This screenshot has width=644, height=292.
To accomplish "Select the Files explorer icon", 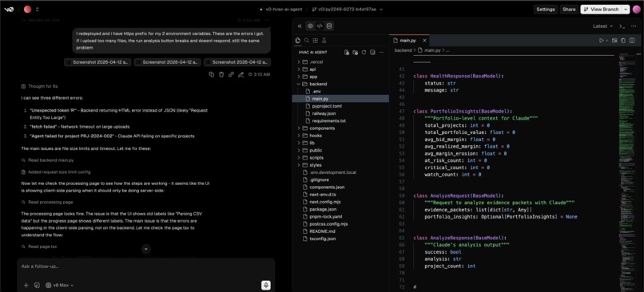I will click(298, 40).
